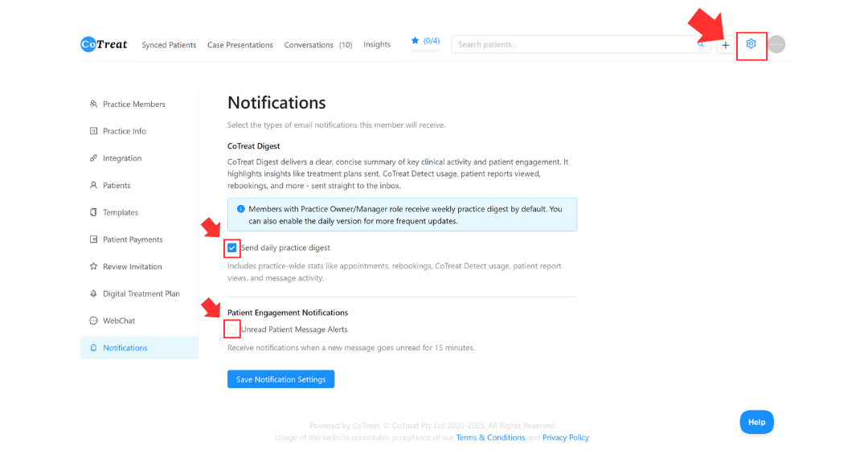Enable Unread Patient Message Alerts checkbox
Image resolution: width=868 pixels, height=458 pixels.
pos(232,329)
